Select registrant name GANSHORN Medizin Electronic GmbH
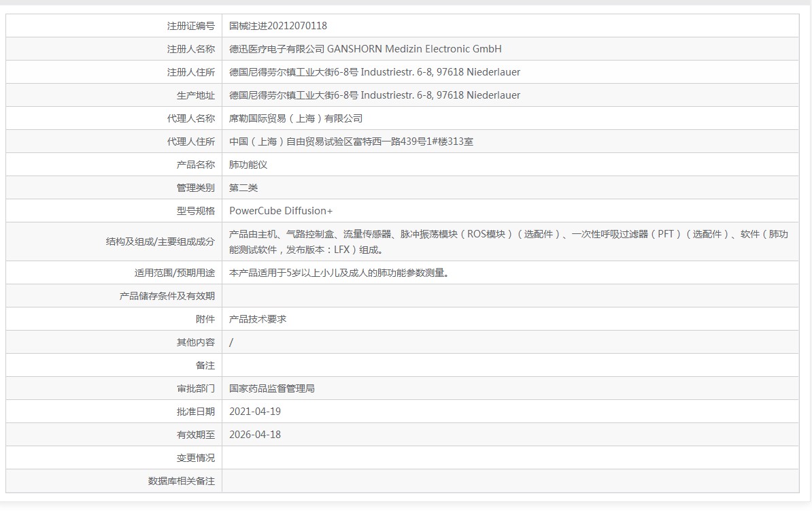This screenshot has width=812, height=517. [x=414, y=49]
